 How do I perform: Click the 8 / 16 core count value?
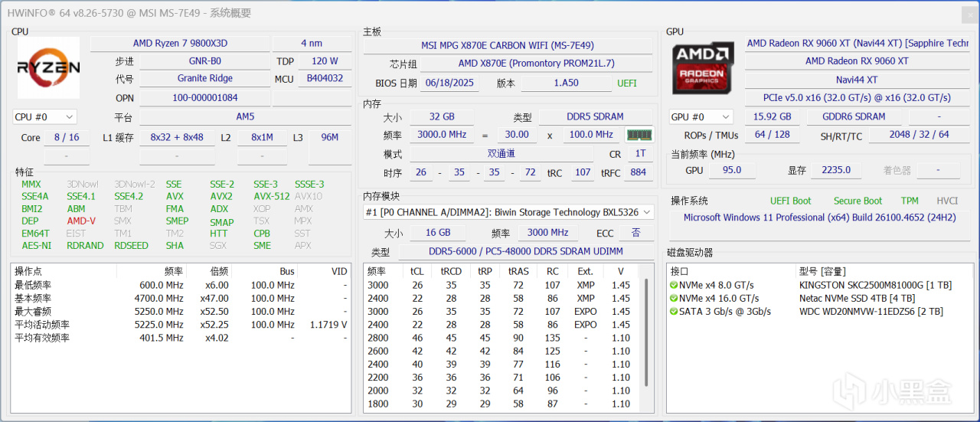point(67,137)
